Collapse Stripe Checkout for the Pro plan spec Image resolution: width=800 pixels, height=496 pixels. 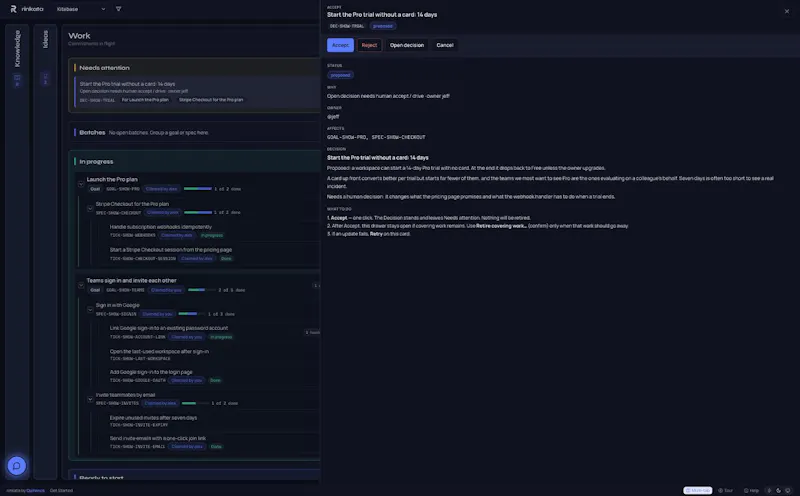pyautogui.click(x=90, y=208)
